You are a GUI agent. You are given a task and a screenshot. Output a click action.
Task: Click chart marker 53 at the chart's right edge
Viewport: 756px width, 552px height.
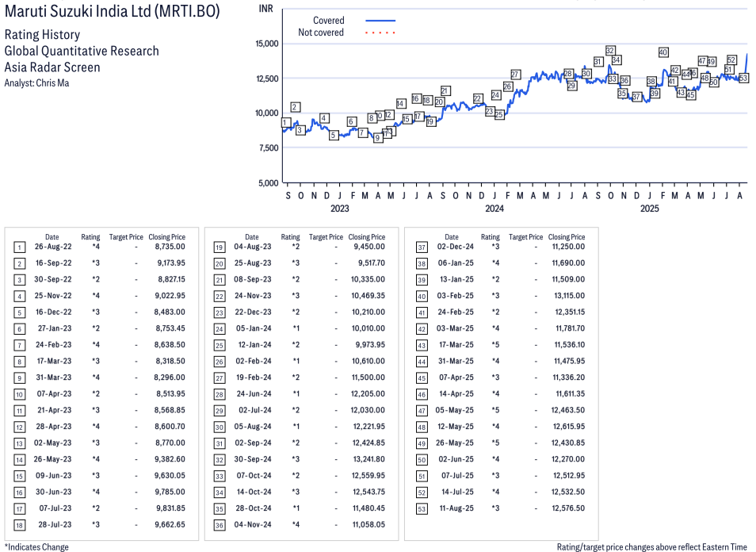(x=743, y=78)
